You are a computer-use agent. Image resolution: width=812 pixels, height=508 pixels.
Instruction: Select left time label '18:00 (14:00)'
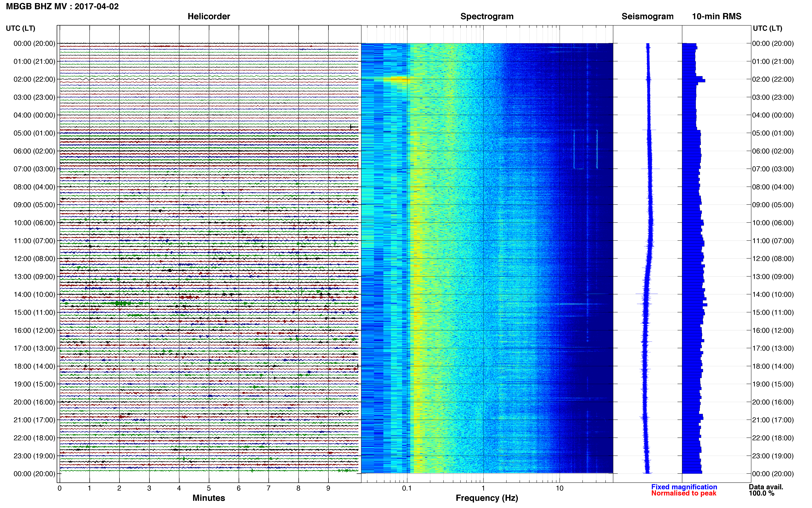click(34, 366)
